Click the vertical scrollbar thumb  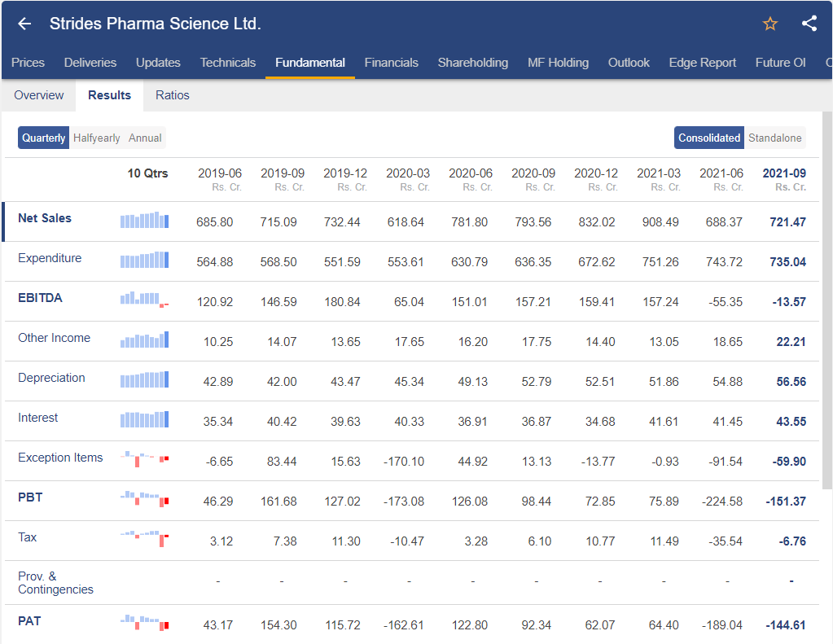coord(827,300)
